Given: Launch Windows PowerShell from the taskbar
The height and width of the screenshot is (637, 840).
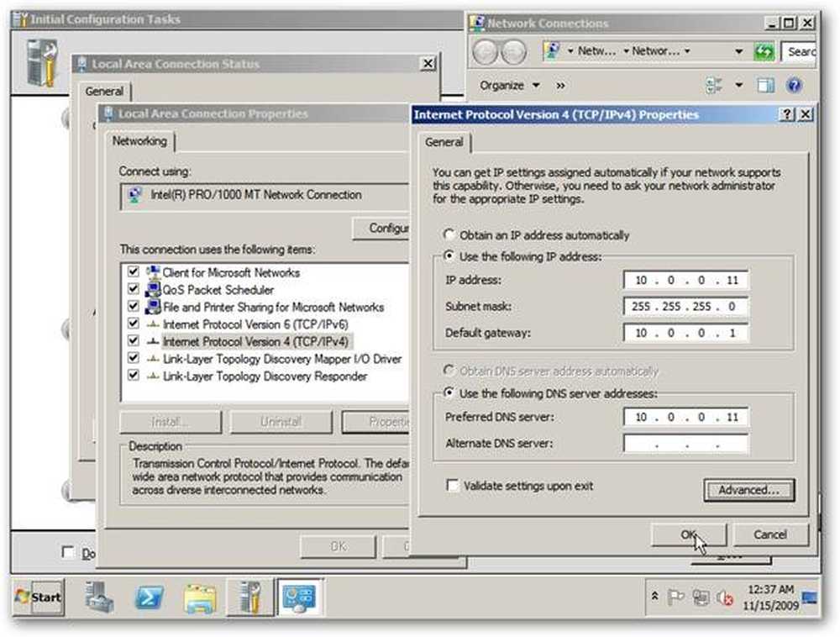Looking at the screenshot, I should pyautogui.click(x=149, y=597).
